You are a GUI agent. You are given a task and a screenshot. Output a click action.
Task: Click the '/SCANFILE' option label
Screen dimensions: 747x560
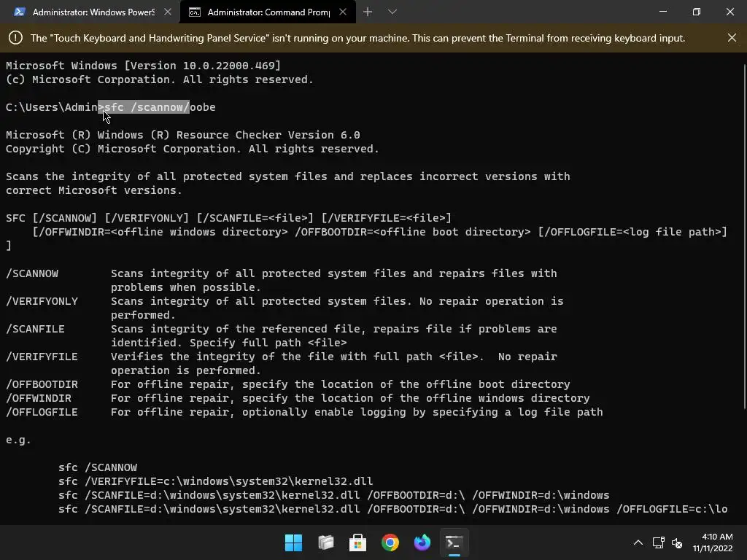[x=35, y=329]
